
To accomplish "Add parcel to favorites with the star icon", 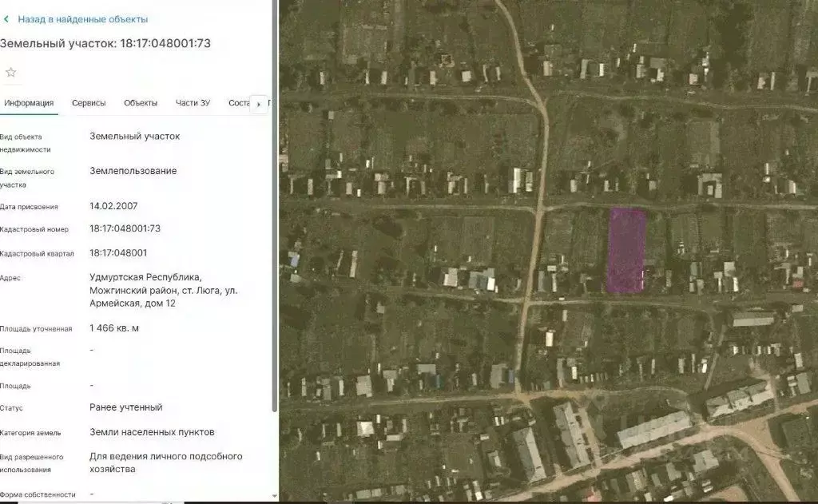I will tap(11, 73).
